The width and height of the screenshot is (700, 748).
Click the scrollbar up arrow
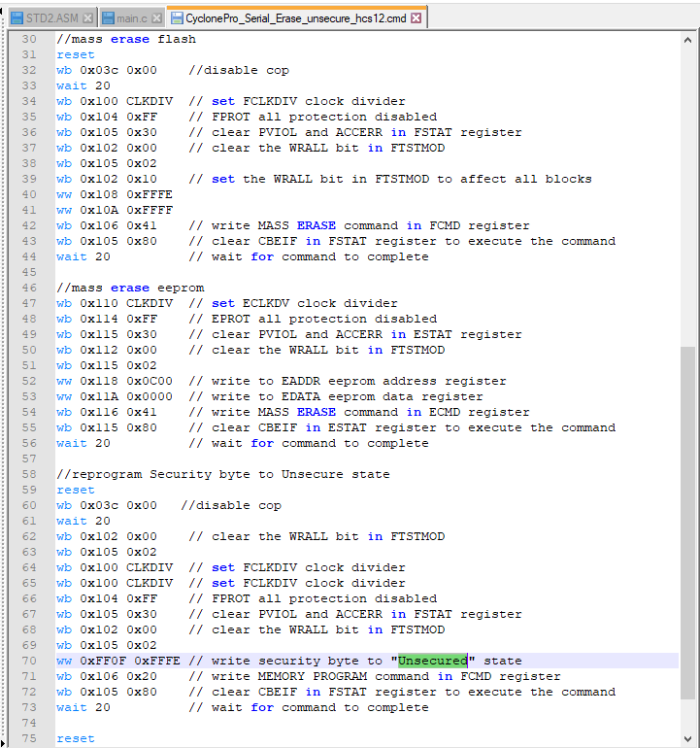click(687, 40)
